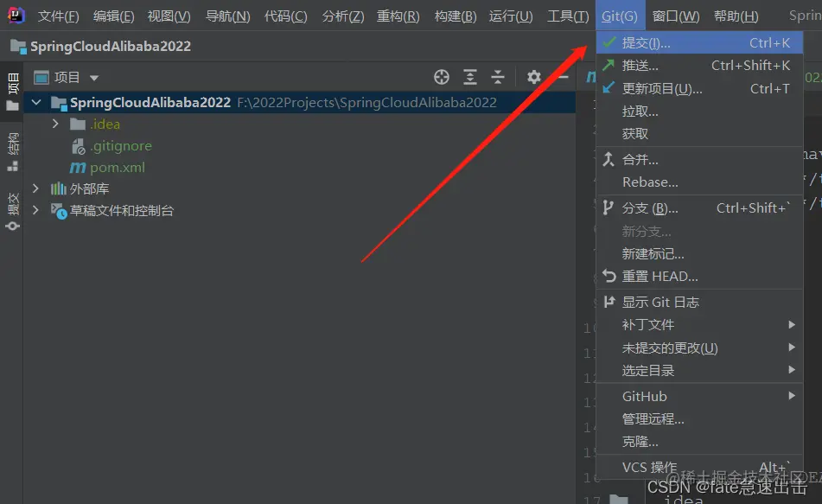This screenshot has height=504, width=822.
Task: Open the 项目 view dropdown arrow
Action: click(93, 77)
